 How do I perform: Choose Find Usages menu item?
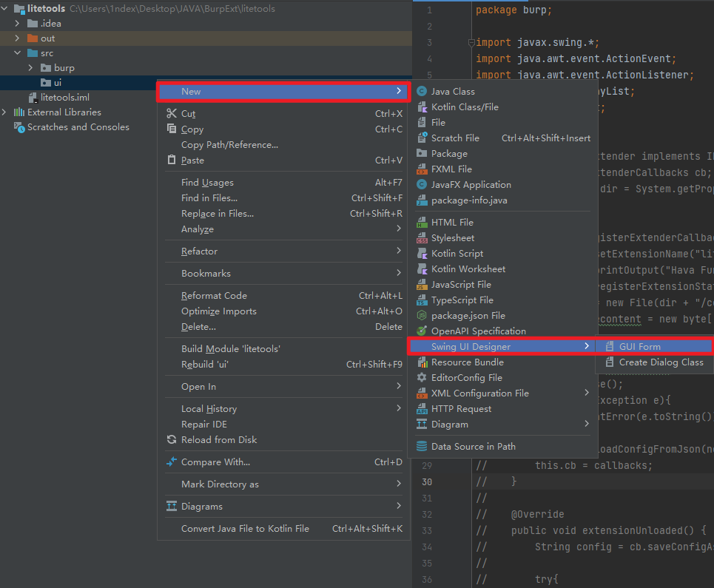[x=283, y=183]
